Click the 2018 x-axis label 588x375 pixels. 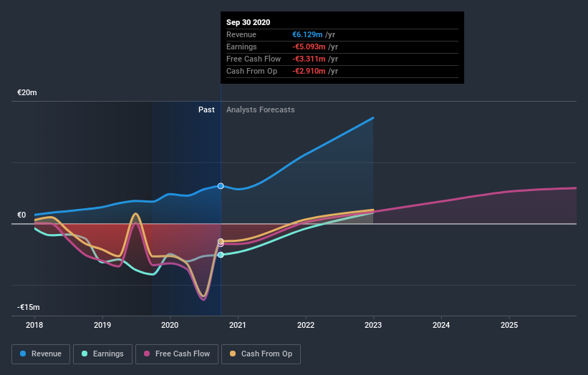tap(34, 325)
